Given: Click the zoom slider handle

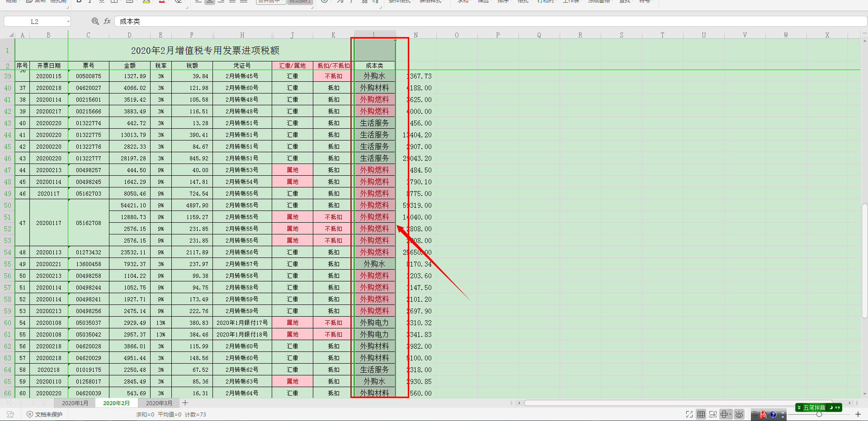Looking at the screenshot, I should click(819, 414).
